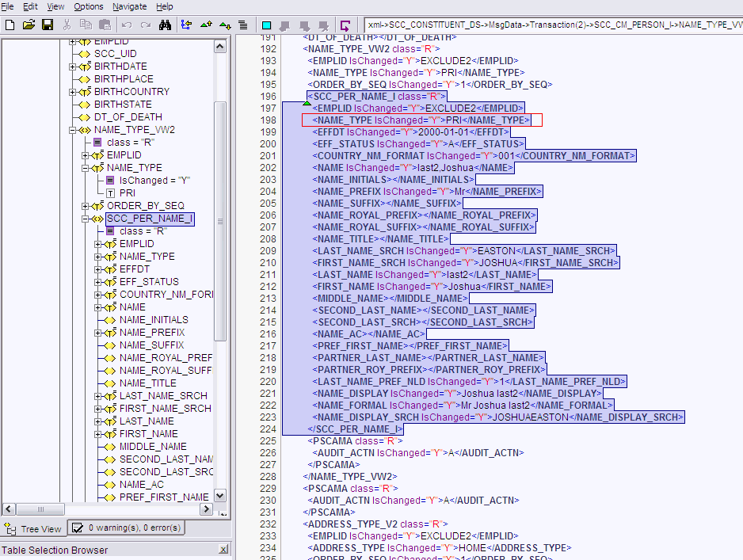Click the green up-arrow toolbar icon
Image resolution: width=743 pixels, height=560 pixels.
coord(206,25)
